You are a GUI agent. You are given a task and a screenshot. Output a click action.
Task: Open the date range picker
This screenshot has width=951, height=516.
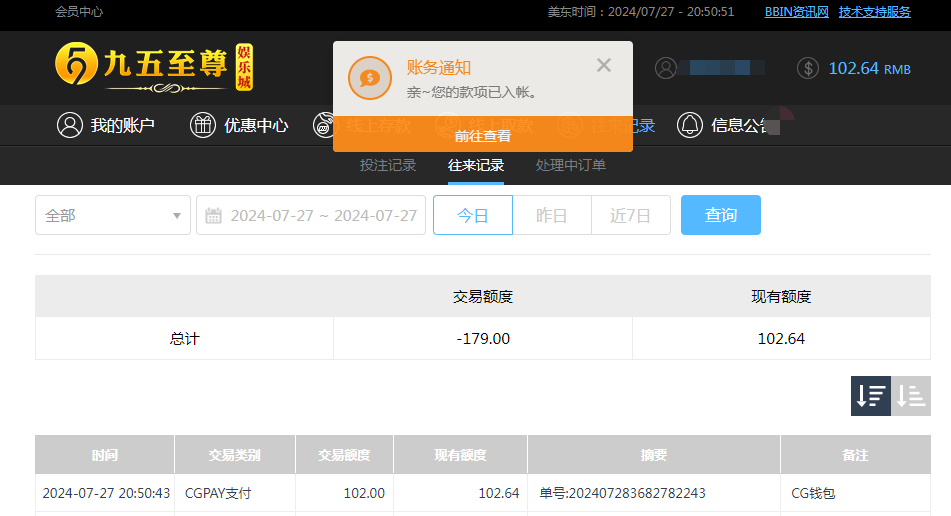click(x=311, y=215)
